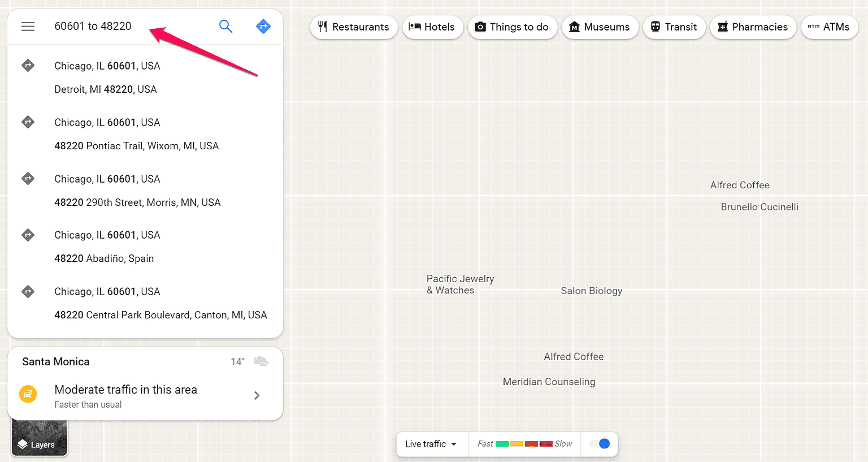Open the Layers panel icon

(x=23, y=444)
